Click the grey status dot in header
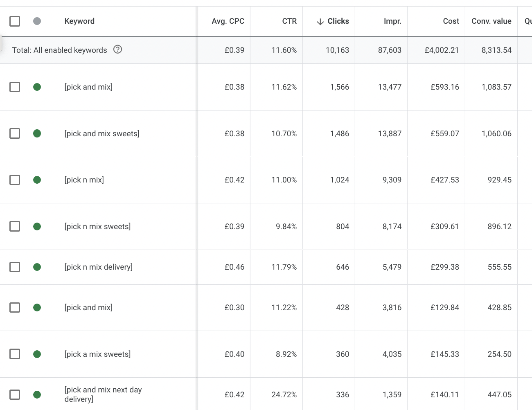This screenshot has width=532, height=410. tap(37, 21)
